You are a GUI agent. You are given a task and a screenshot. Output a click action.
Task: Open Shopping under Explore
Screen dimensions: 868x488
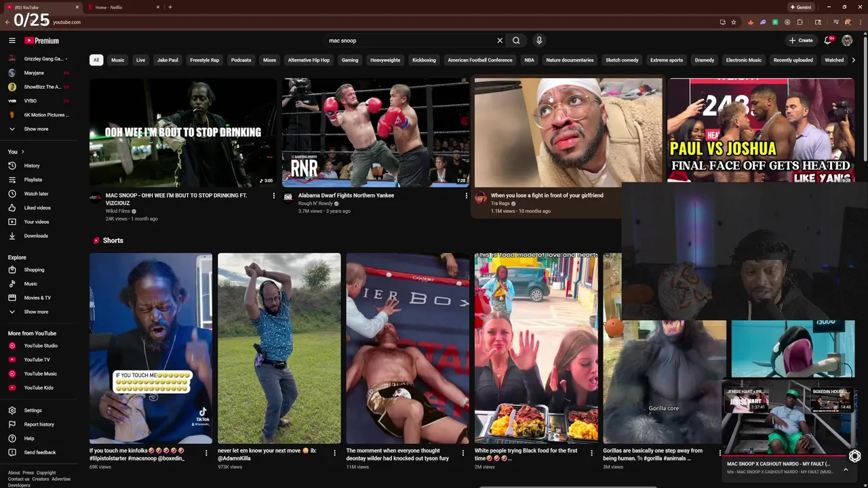click(34, 270)
